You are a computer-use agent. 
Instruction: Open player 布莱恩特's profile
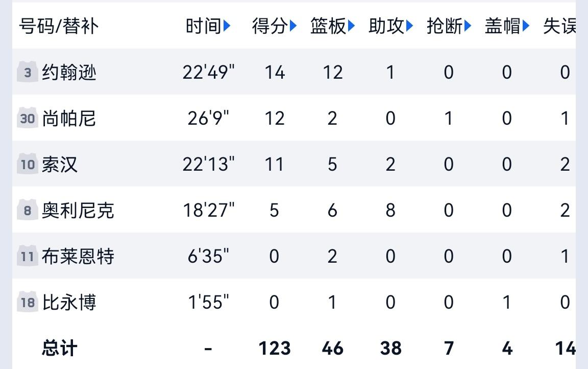pos(78,257)
